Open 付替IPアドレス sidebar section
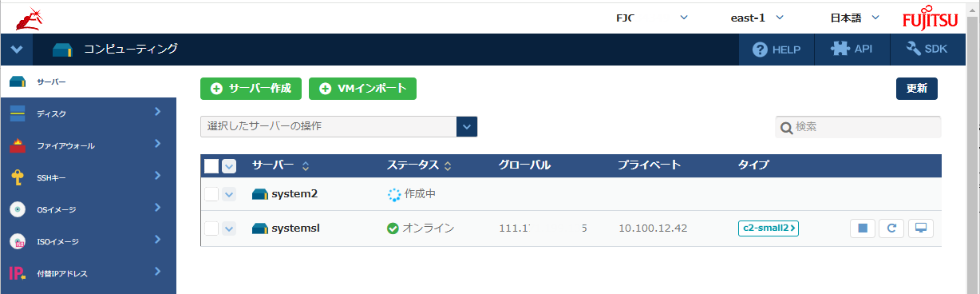980x294 pixels. tap(88, 272)
